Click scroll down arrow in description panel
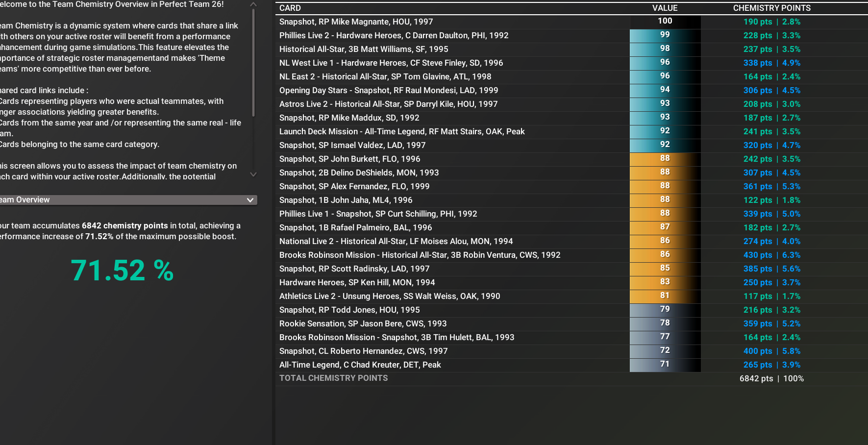Image resolution: width=868 pixels, height=445 pixels. pyautogui.click(x=253, y=174)
